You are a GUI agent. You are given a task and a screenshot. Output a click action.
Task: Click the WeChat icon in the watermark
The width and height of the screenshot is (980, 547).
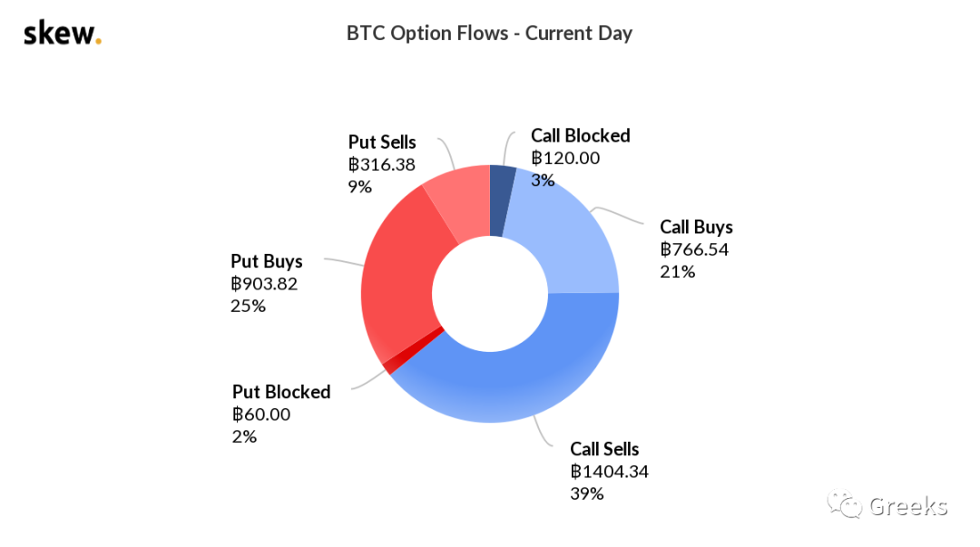[845, 504]
